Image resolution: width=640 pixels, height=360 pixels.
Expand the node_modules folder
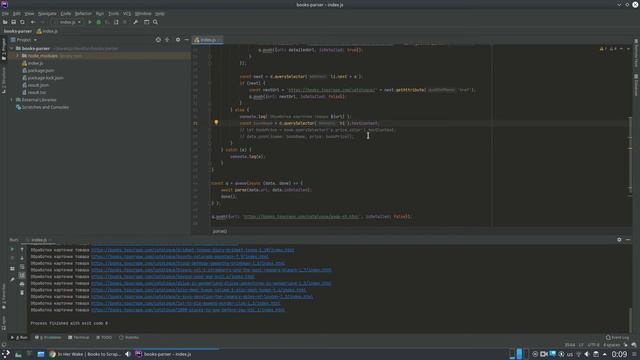click(18, 56)
